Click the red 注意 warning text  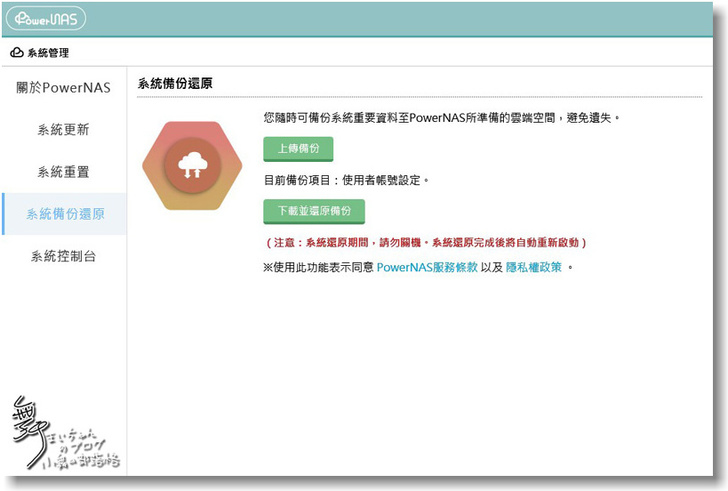[x=426, y=243]
